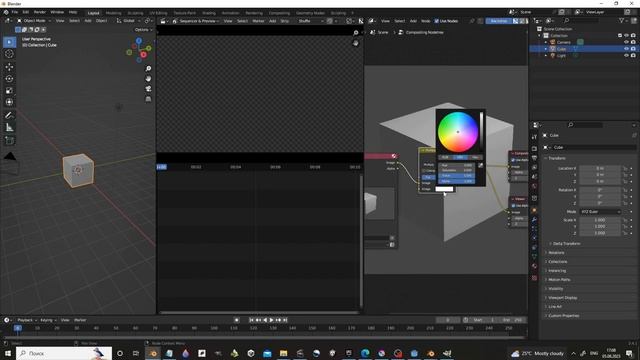Select the HSV mode in color picker
This screenshot has width=640, height=360.
[460, 157]
